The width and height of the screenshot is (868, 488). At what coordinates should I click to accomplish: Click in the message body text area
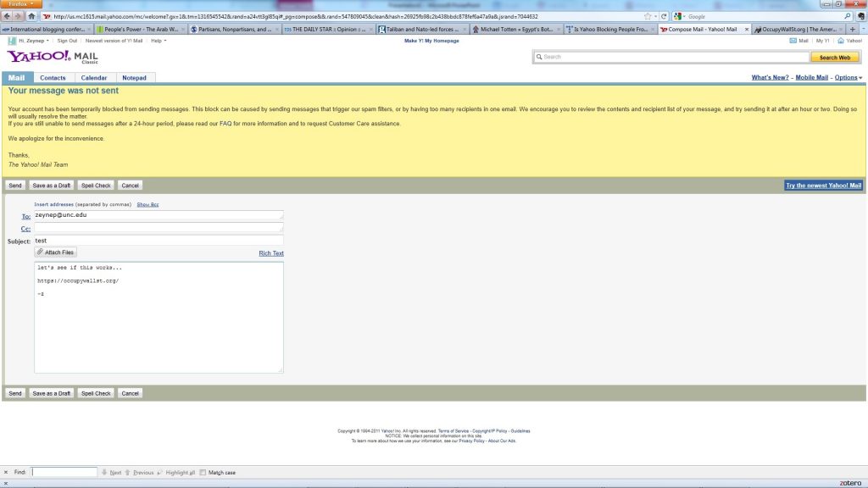pos(159,317)
